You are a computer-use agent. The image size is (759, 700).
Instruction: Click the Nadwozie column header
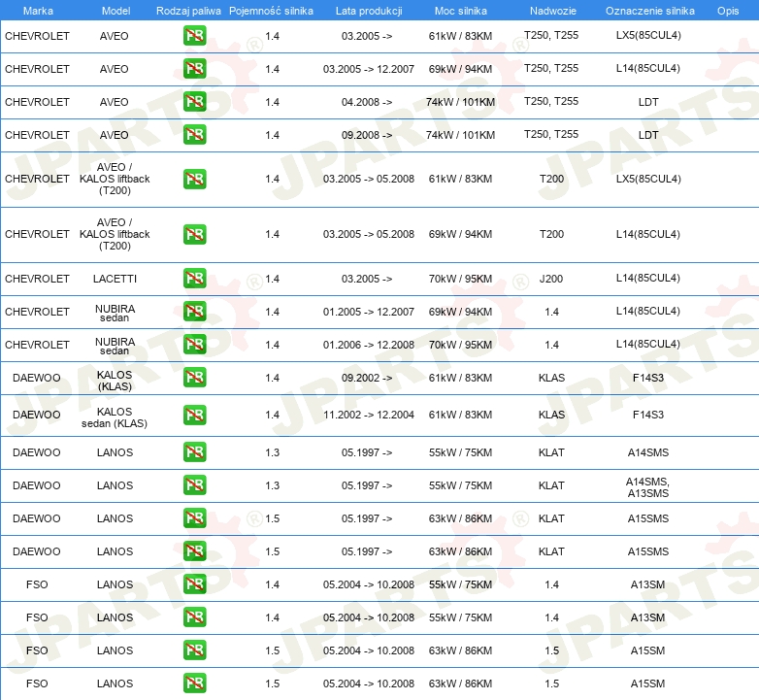coord(553,11)
